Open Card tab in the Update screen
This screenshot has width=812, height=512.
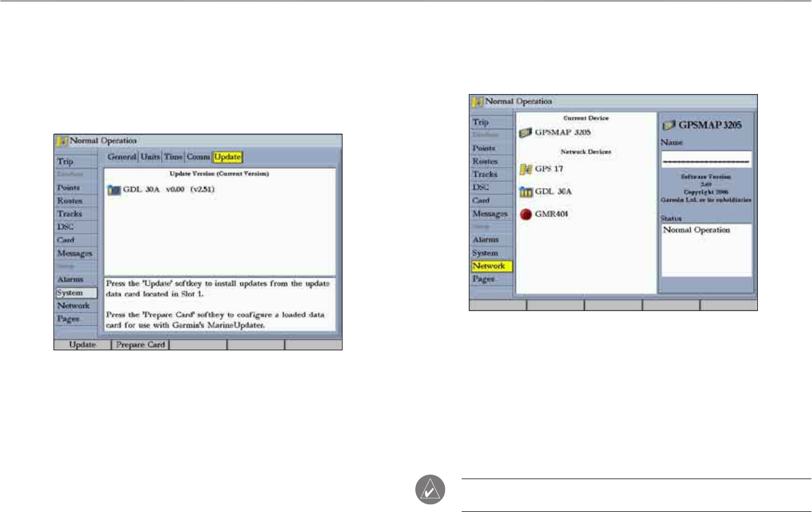[75, 240]
